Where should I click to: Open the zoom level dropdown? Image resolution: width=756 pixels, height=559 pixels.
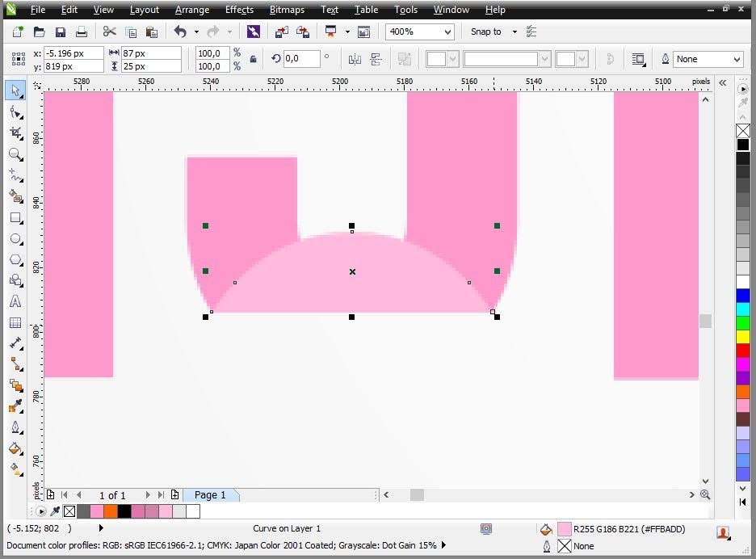click(447, 32)
